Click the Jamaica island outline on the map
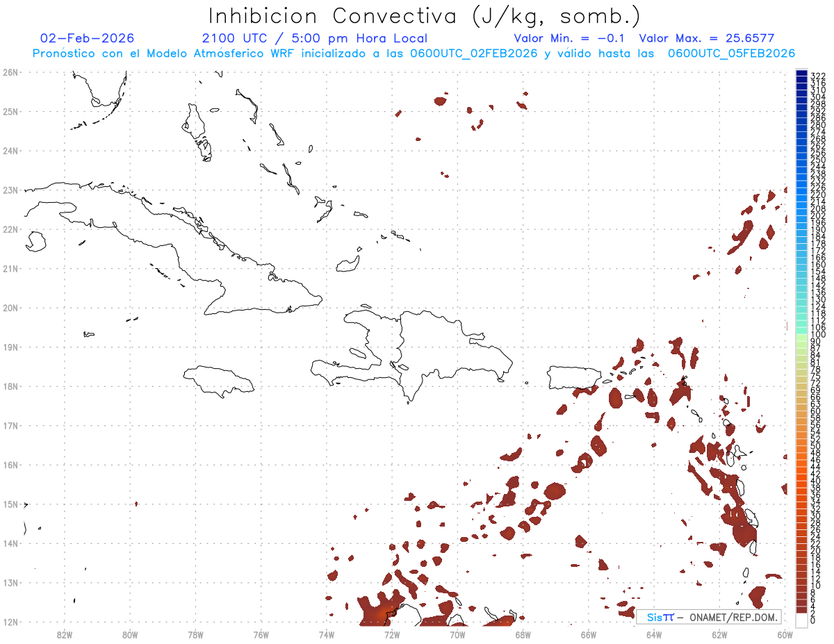 tap(219, 381)
